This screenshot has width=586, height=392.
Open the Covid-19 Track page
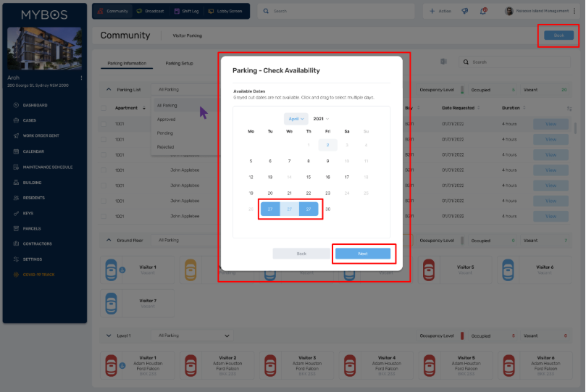click(x=38, y=275)
